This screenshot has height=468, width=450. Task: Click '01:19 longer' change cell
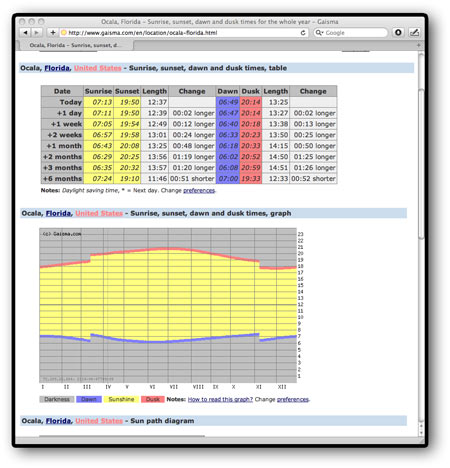tap(193, 157)
